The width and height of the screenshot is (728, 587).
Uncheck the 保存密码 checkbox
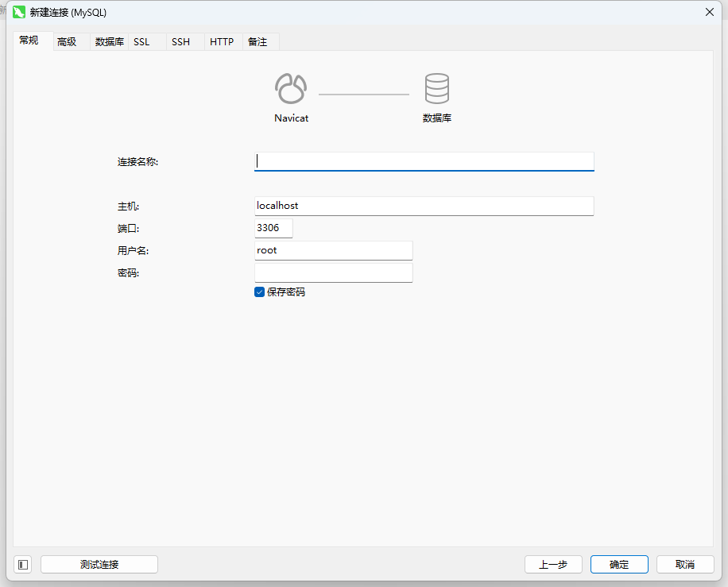click(x=260, y=292)
